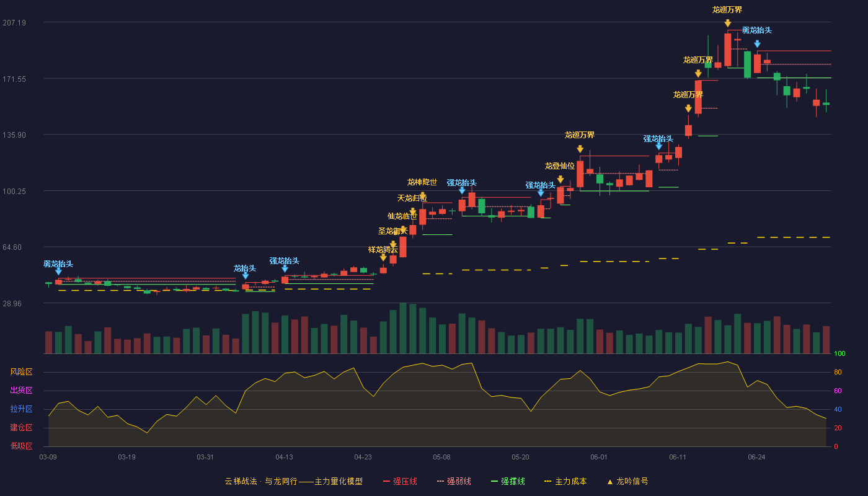The image size is (868, 496).
Task: Click the 03-31 date axis label
Action: coord(206,457)
